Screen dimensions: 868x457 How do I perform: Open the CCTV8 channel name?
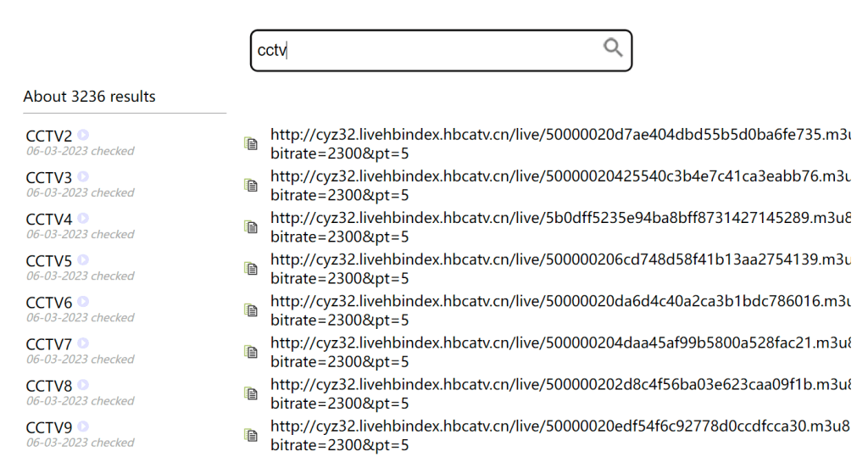[48, 386]
